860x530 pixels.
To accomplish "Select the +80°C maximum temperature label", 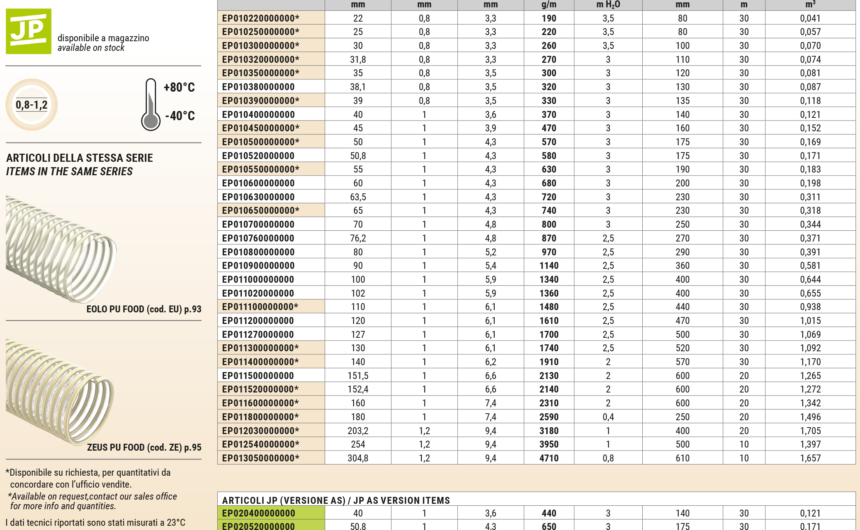I will point(180,87).
